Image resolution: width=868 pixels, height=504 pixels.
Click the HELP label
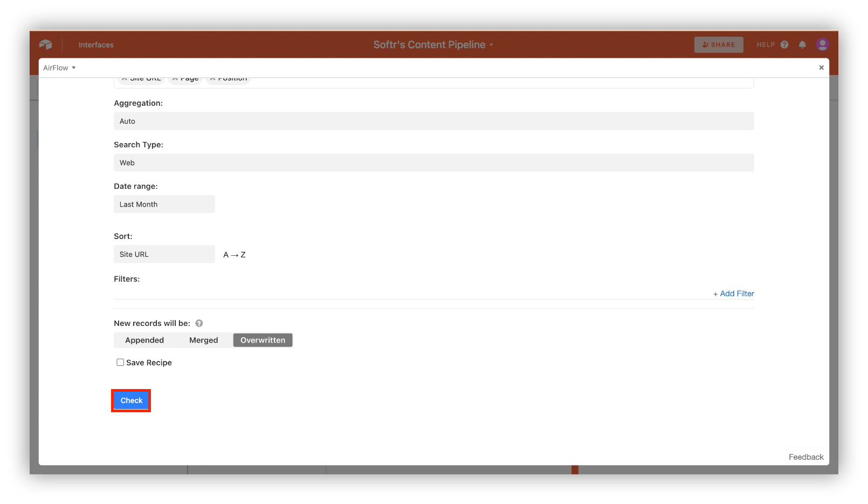(x=766, y=45)
